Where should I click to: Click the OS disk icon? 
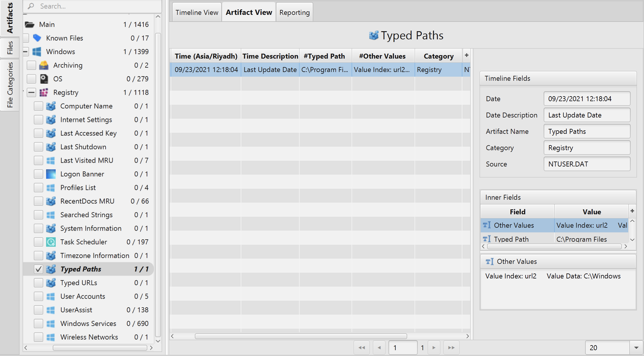click(44, 79)
